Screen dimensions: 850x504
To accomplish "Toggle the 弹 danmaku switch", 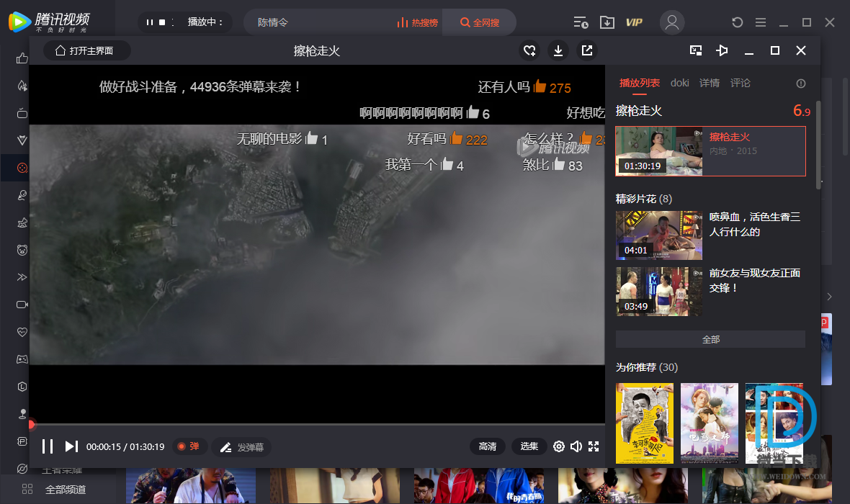I will [x=189, y=446].
